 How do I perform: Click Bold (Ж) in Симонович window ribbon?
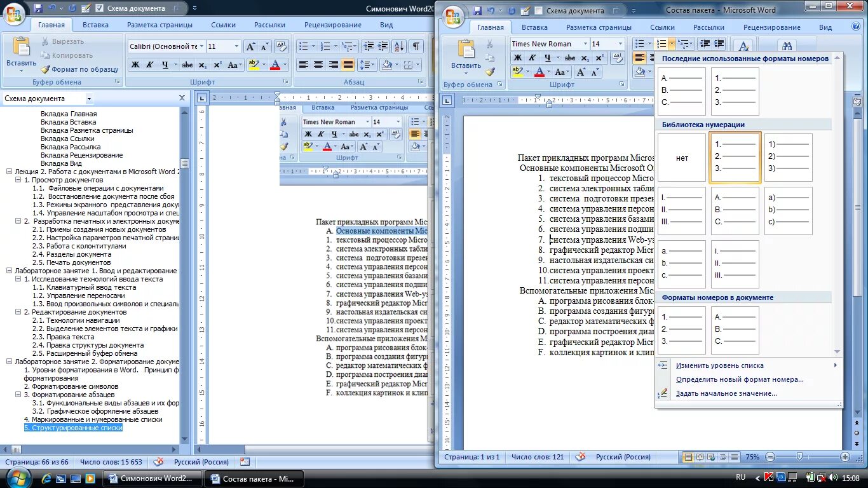(x=135, y=65)
